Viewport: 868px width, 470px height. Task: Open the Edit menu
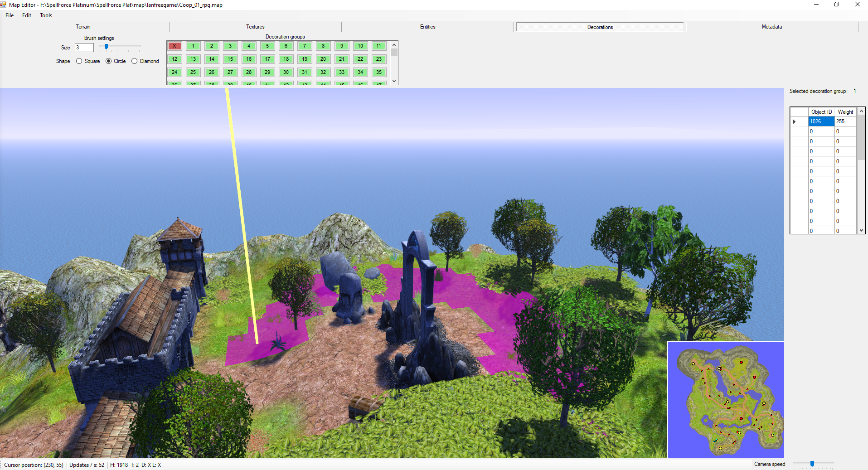tap(27, 15)
